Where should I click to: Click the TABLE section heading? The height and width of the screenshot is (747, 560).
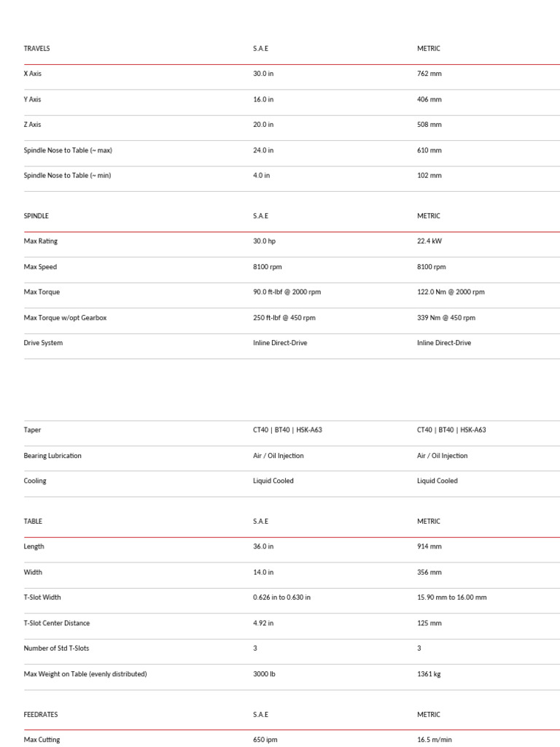tap(33, 522)
